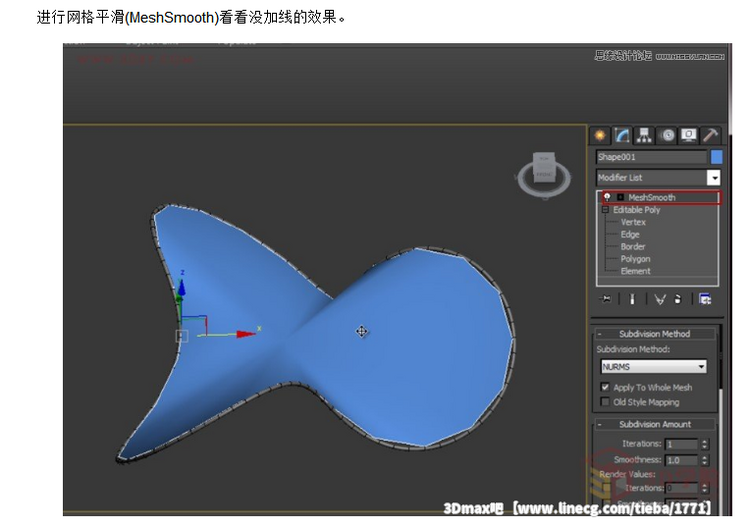Screen dimensions: 750x527
Task: Click the blue object color swatch
Action: tap(717, 157)
